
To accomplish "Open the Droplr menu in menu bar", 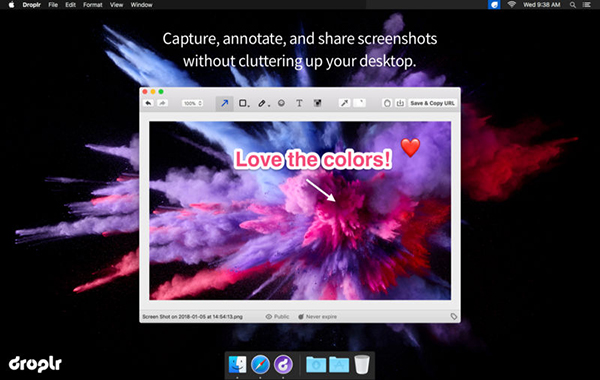I will point(31,5).
